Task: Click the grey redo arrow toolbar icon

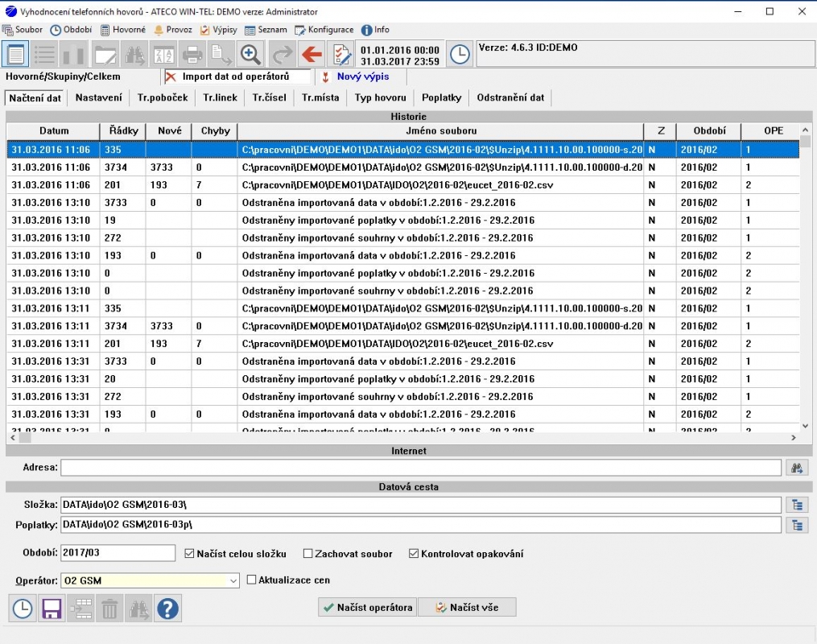Action: coord(283,54)
